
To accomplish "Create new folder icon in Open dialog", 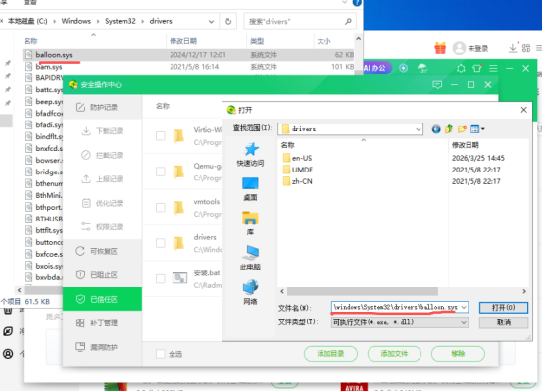I will [462, 129].
